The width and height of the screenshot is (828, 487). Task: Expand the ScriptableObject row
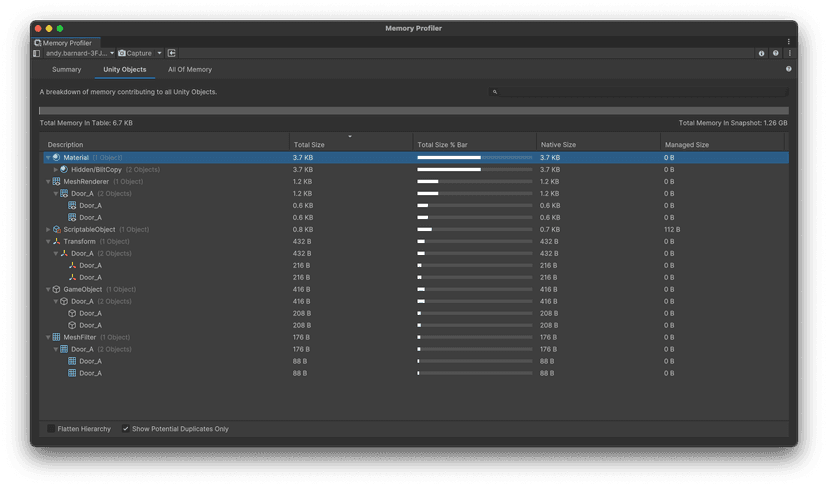pyautogui.click(x=48, y=229)
